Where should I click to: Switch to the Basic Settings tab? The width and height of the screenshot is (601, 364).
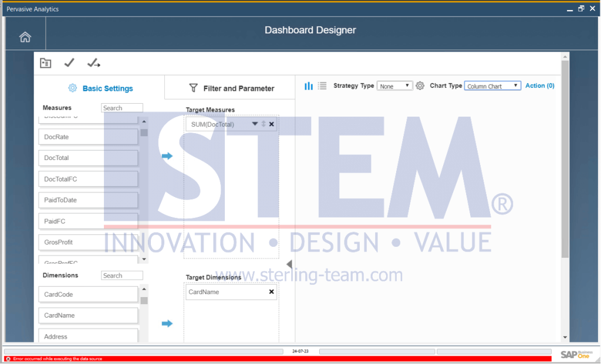pos(107,88)
